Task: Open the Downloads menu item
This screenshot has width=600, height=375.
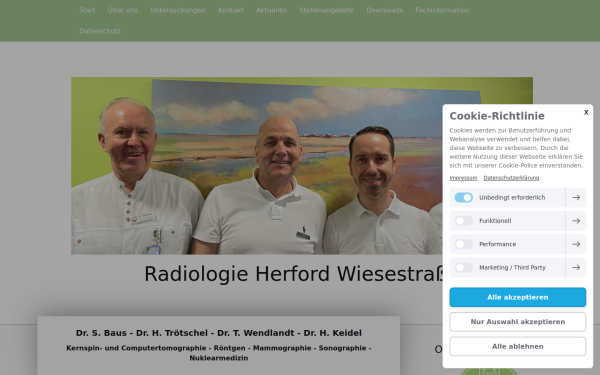Action: [x=385, y=10]
